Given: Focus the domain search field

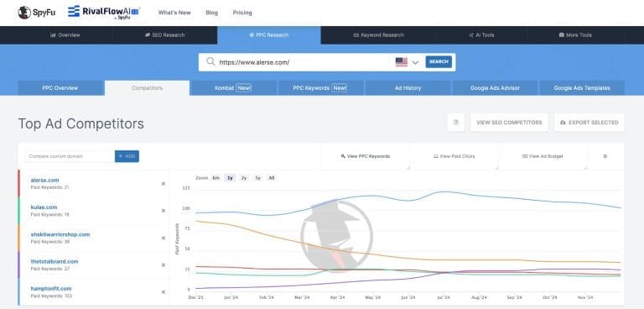Looking at the screenshot, I should pyautogui.click(x=304, y=62).
